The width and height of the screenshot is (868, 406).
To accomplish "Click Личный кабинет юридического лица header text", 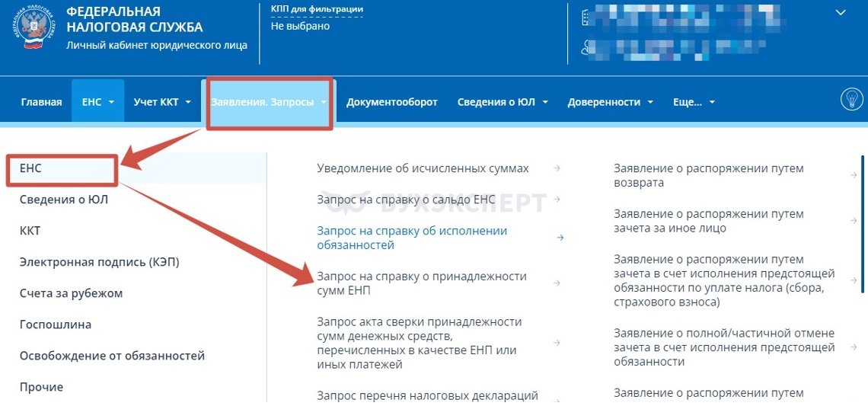I will click(x=157, y=45).
